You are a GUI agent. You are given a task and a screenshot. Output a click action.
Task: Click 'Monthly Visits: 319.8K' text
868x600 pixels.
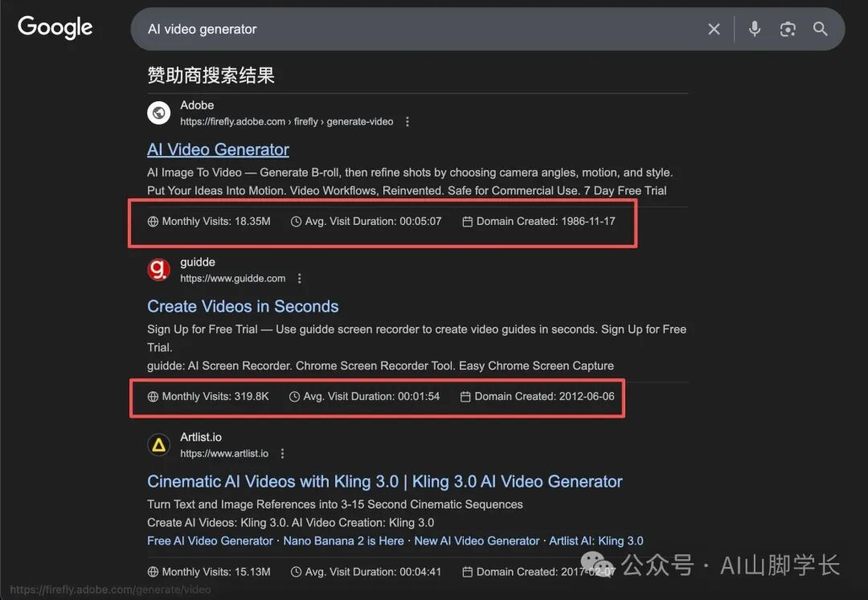pos(215,397)
